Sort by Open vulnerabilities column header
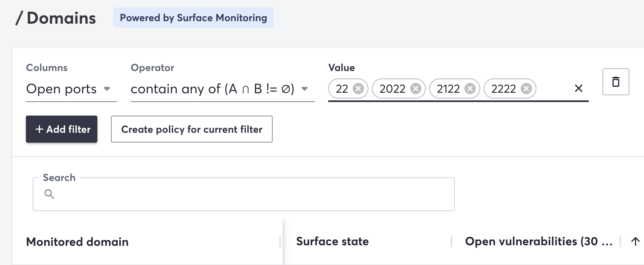Image resolution: width=644 pixels, height=265 pixels. [538, 241]
